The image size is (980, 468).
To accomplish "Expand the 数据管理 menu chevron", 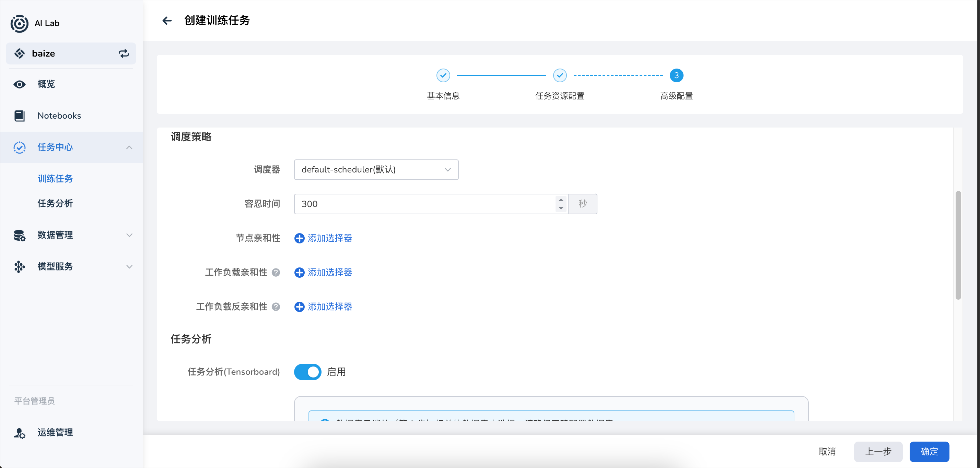I will [x=129, y=235].
